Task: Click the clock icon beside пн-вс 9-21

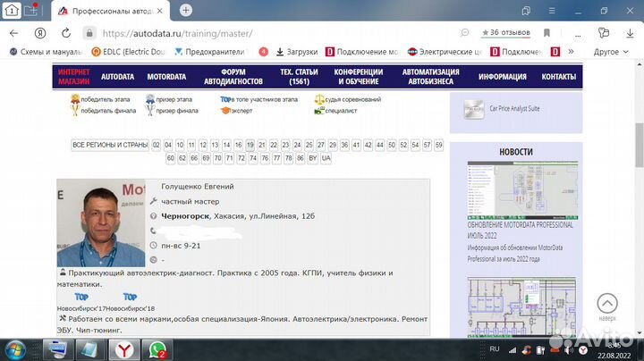Action: [154, 246]
